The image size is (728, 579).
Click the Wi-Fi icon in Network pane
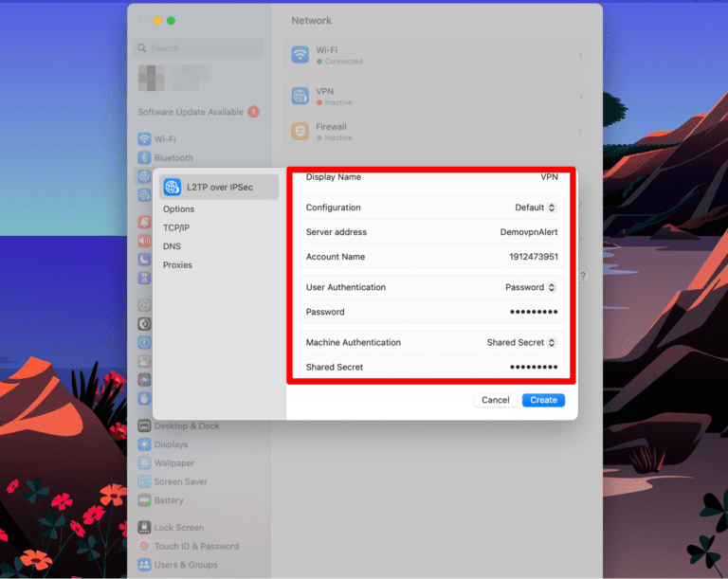(300, 55)
